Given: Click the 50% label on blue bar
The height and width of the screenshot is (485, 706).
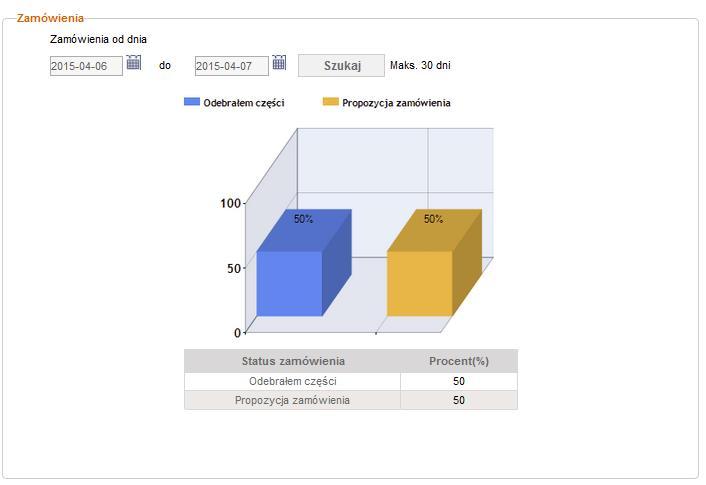Looking at the screenshot, I should click(x=303, y=219).
